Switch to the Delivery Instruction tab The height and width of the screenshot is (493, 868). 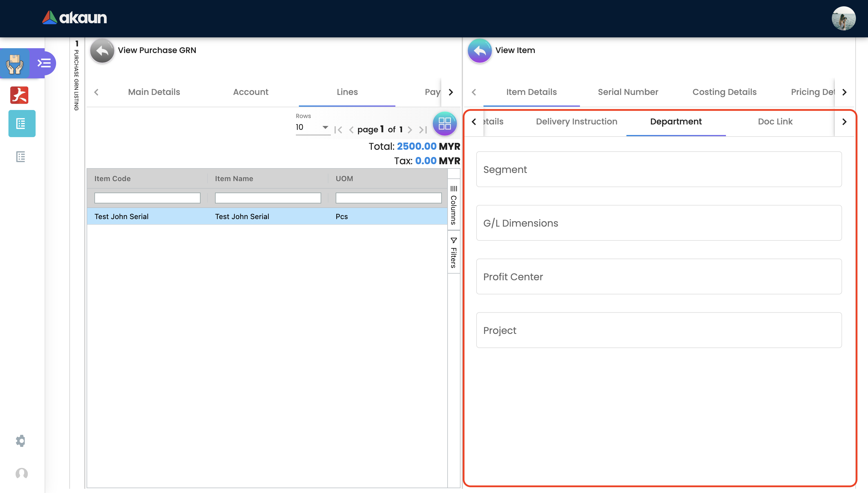point(576,121)
